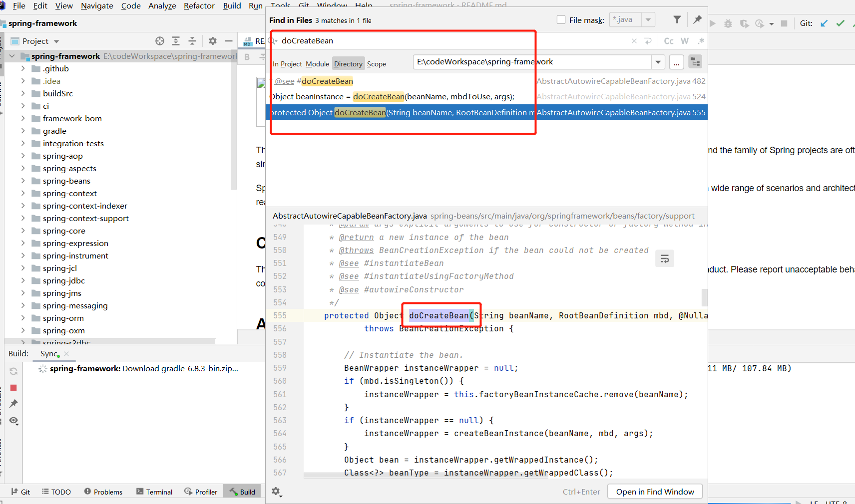
Task: Open the *.java file mask dropdown
Action: point(648,20)
